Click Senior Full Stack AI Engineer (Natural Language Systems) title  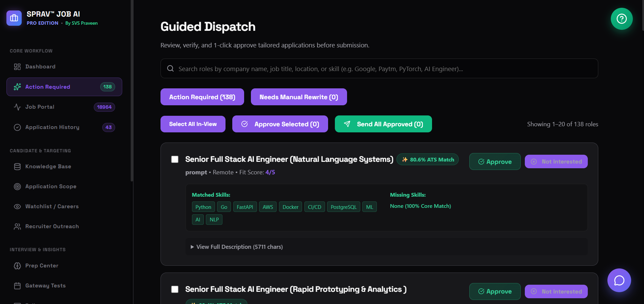coord(289,159)
